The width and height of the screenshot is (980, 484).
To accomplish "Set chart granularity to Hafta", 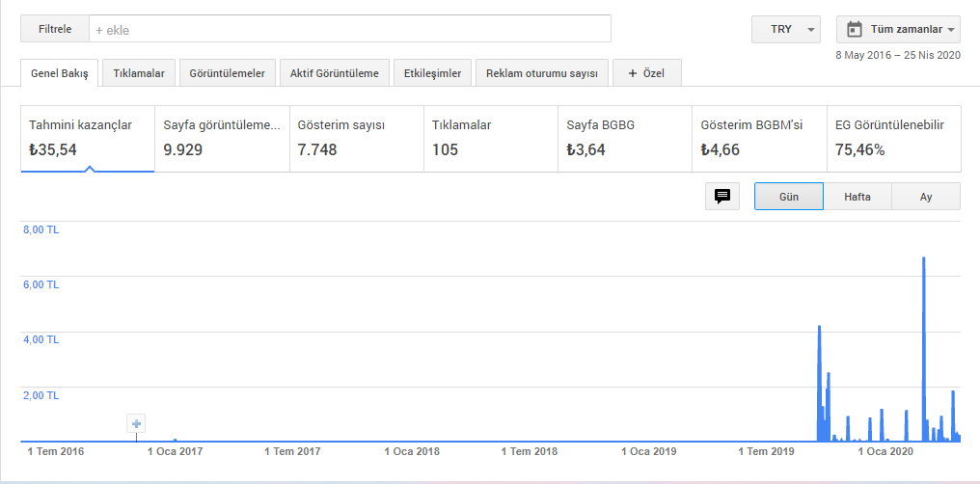I will click(857, 196).
